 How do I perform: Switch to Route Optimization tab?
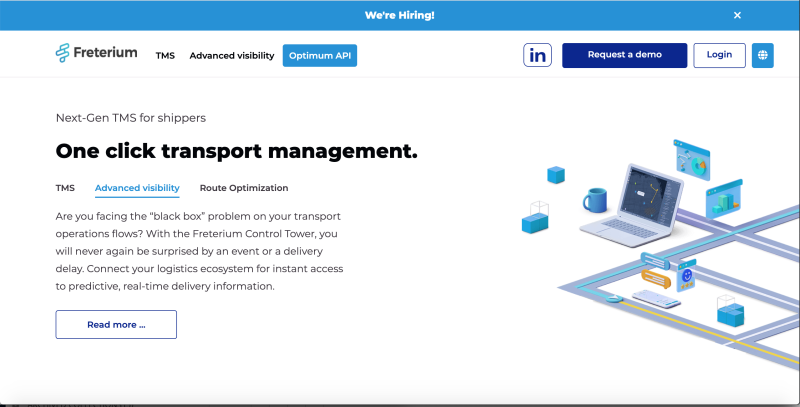coord(244,188)
